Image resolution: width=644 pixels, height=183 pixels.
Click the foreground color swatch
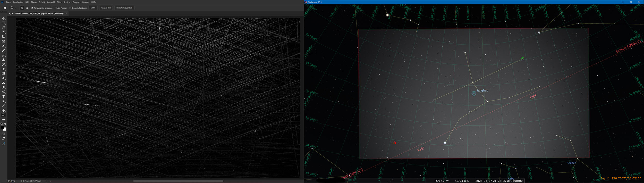coord(2,127)
